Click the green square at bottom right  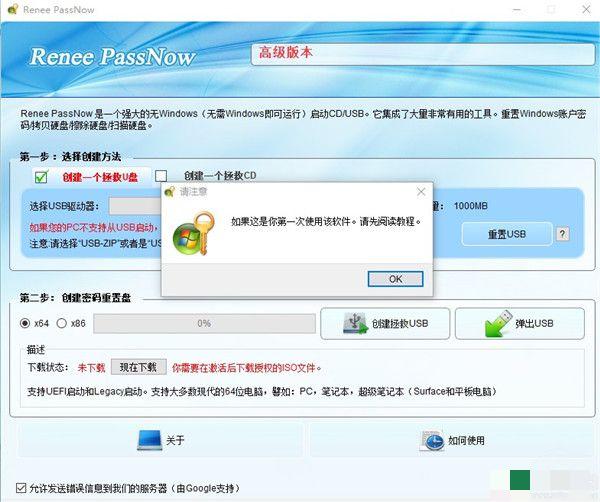[x=520, y=480]
